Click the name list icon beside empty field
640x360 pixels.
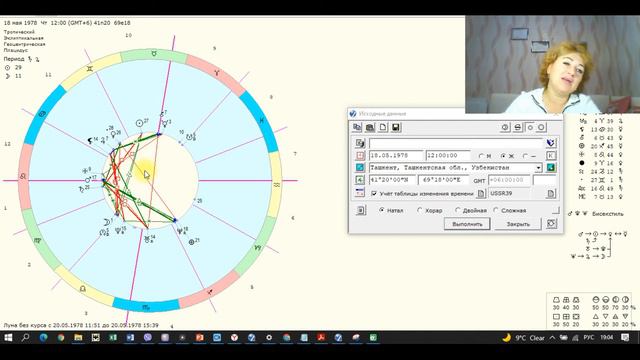point(360,143)
